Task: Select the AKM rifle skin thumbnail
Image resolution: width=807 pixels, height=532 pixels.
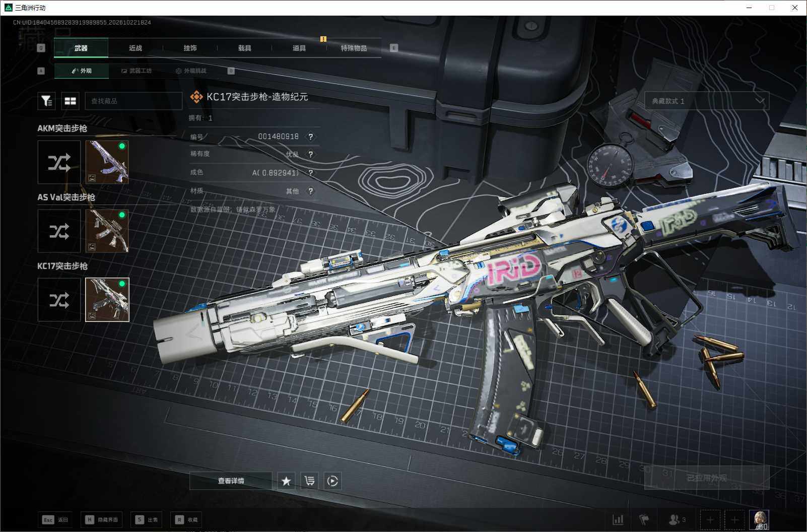Action: (x=107, y=162)
